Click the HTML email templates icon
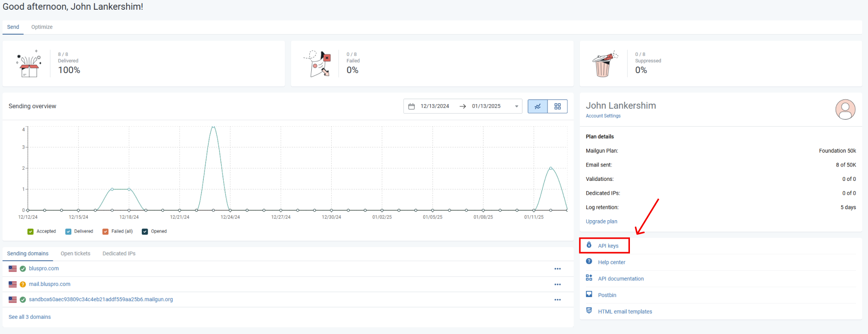Image resolution: width=868 pixels, height=334 pixels. coord(589,310)
